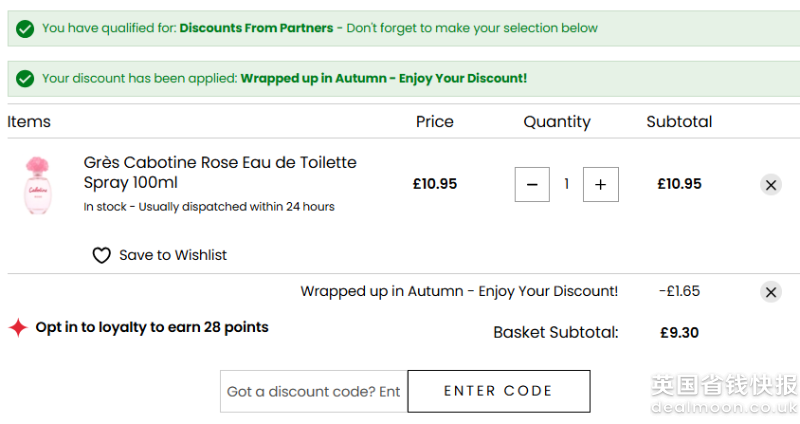Decrease quantity with the minus button
This screenshot has height=424, width=800.
(x=532, y=184)
